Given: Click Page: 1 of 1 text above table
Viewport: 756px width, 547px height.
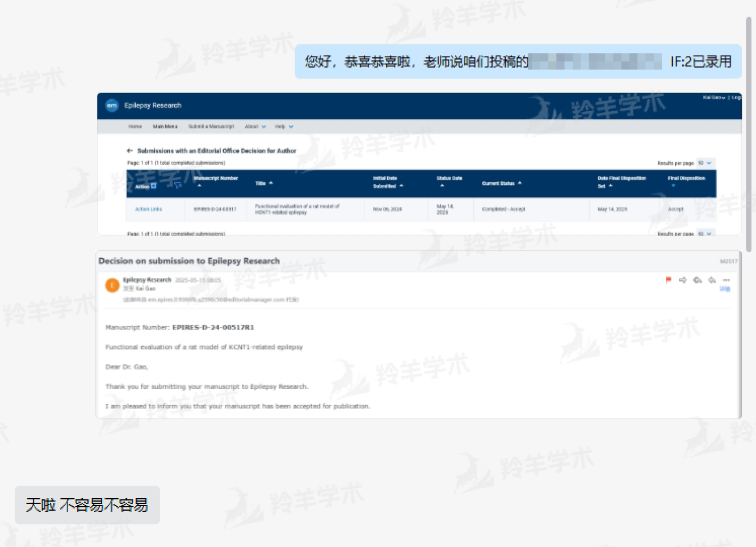Looking at the screenshot, I should (176, 163).
